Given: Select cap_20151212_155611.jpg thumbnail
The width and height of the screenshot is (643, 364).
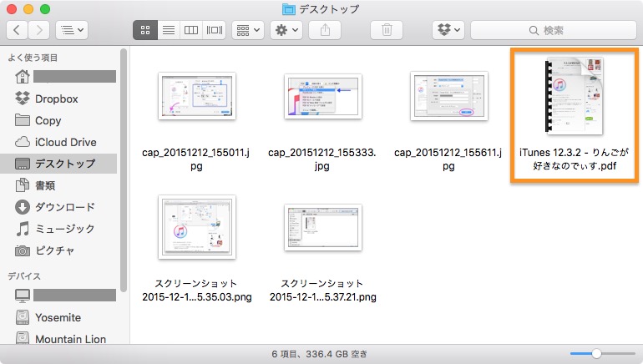Looking at the screenshot, I should pos(449,96).
